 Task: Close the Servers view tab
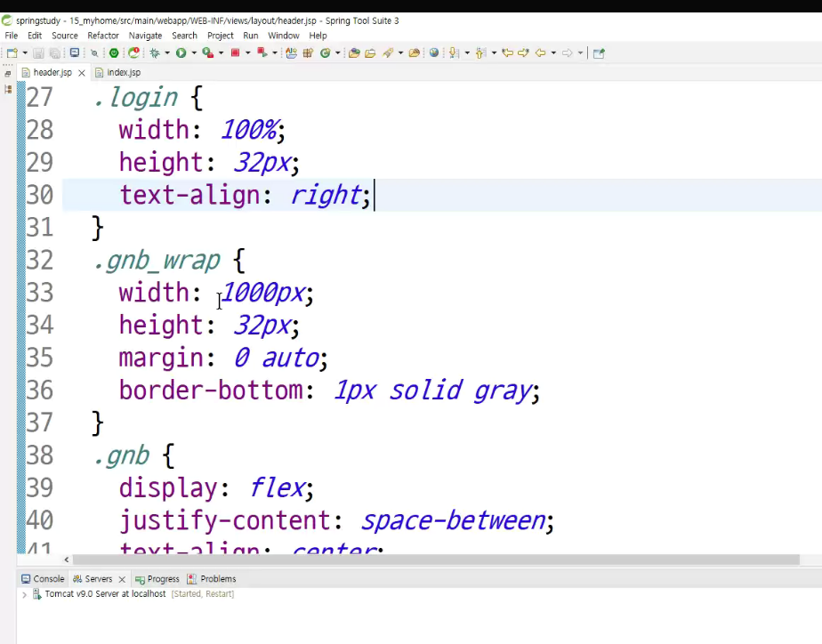[x=122, y=580]
